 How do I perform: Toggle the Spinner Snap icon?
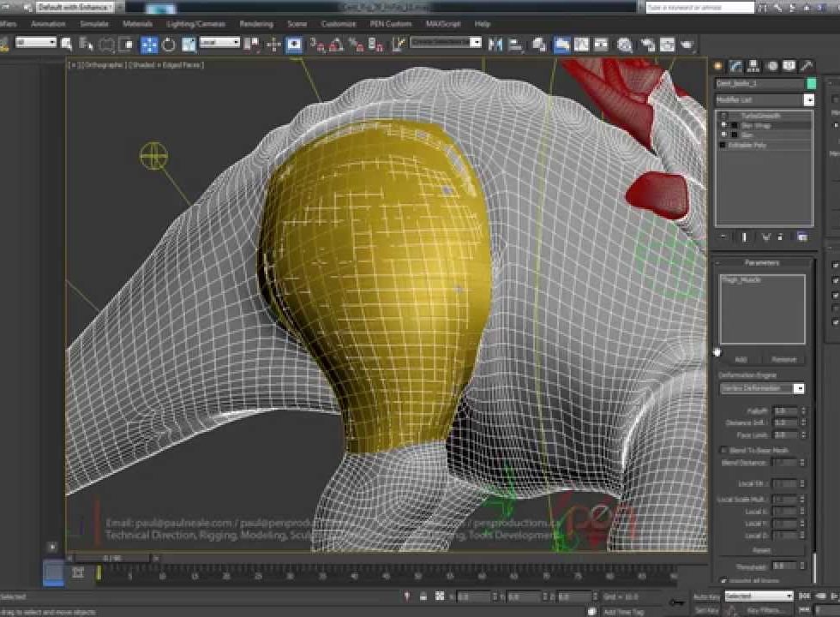tap(375, 45)
